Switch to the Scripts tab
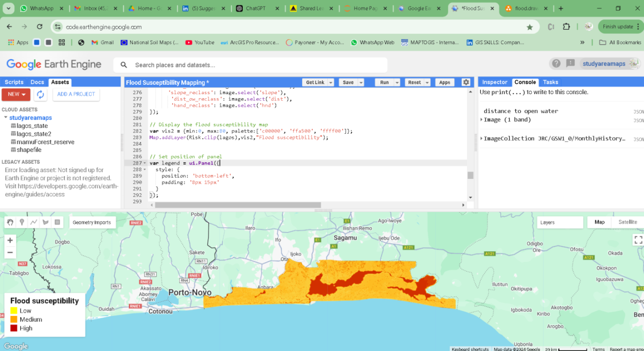The height and width of the screenshot is (351, 644). pyautogui.click(x=14, y=82)
